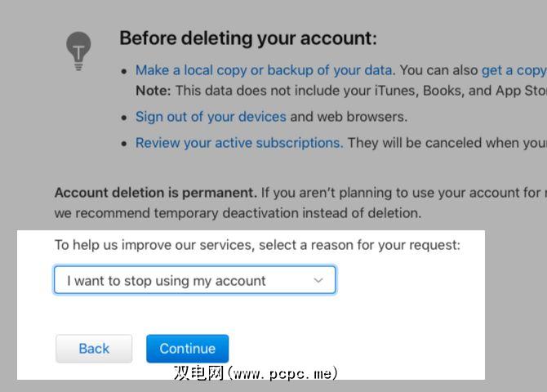Viewport: 547px width, 392px height.
Task: Click the bold 'Note:' label
Action: 153,91
